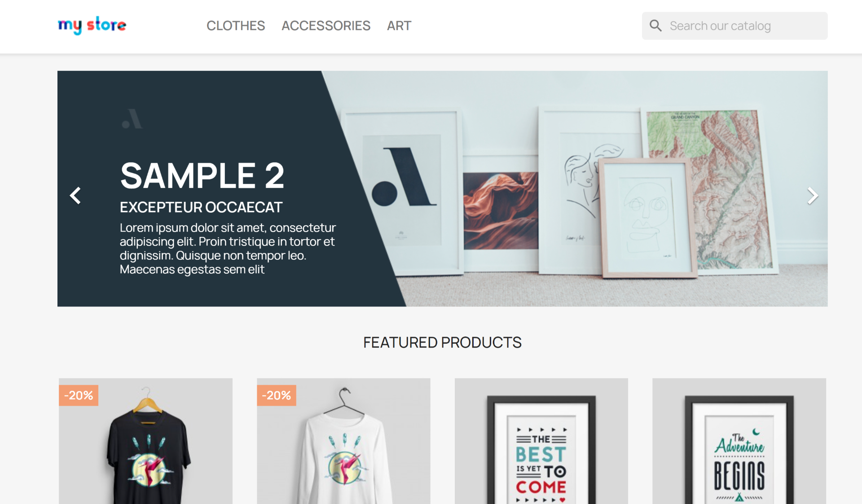View The Best Is Yet To Come poster

[x=541, y=441]
